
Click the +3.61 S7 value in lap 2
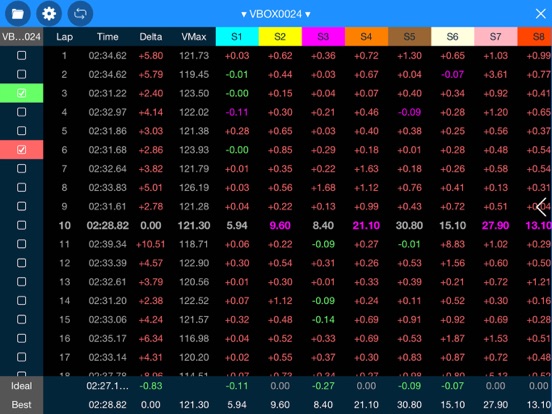click(496, 74)
